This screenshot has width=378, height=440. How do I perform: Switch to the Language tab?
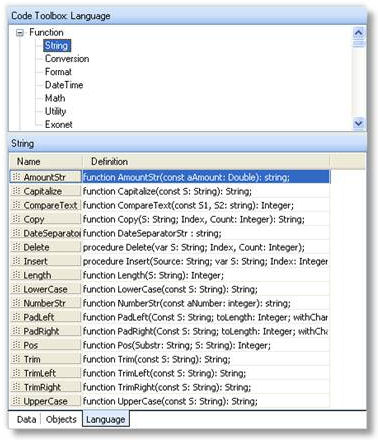106,419
